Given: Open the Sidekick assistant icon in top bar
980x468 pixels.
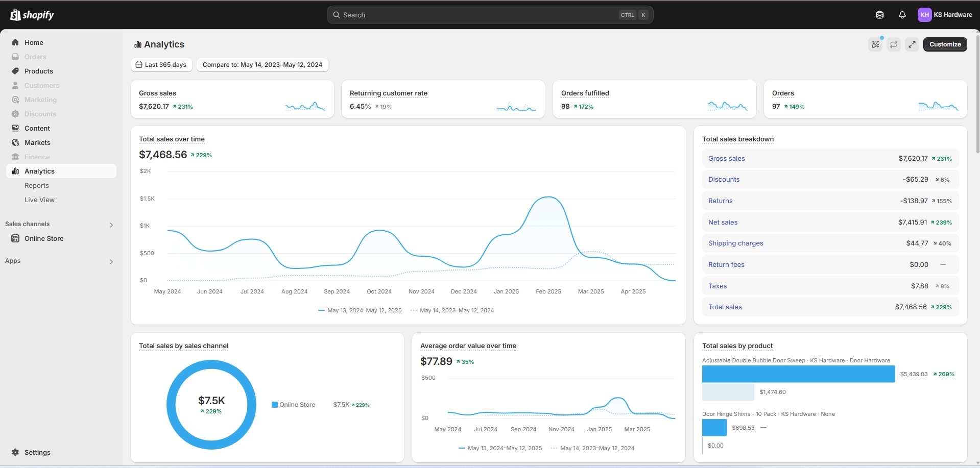Looking at the screenshot, I should [x=879, y=15].
